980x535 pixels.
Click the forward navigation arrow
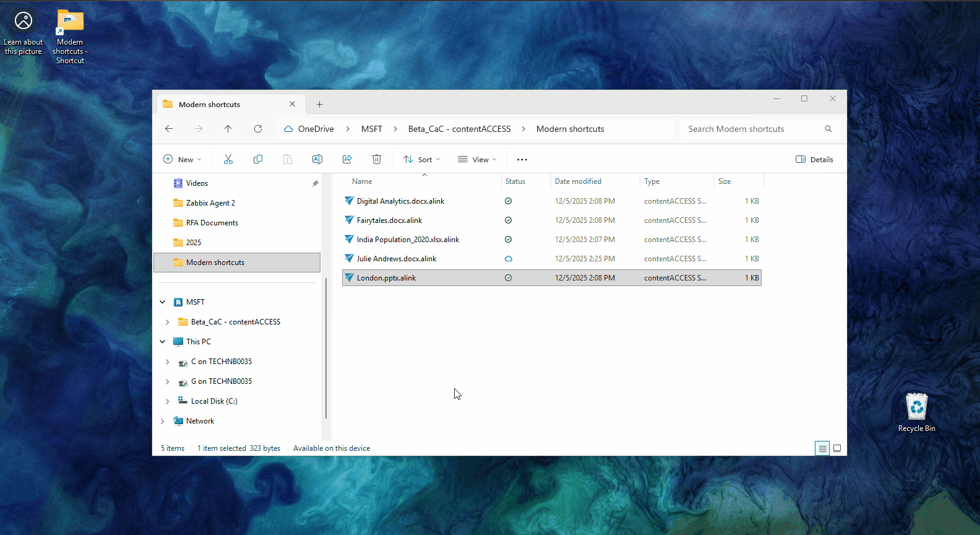tap(199, 129)
